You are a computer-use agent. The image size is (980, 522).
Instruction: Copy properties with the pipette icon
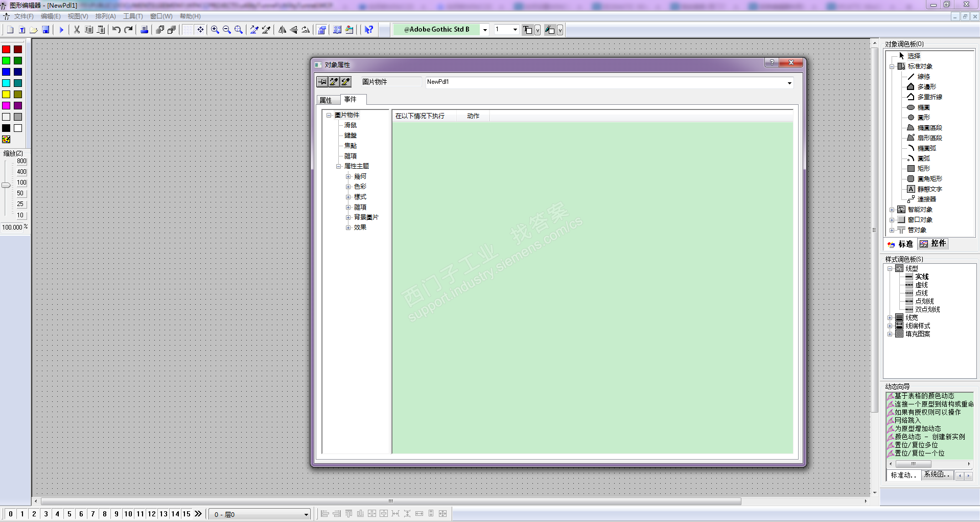pyautogui.click(x=254, y=30)
